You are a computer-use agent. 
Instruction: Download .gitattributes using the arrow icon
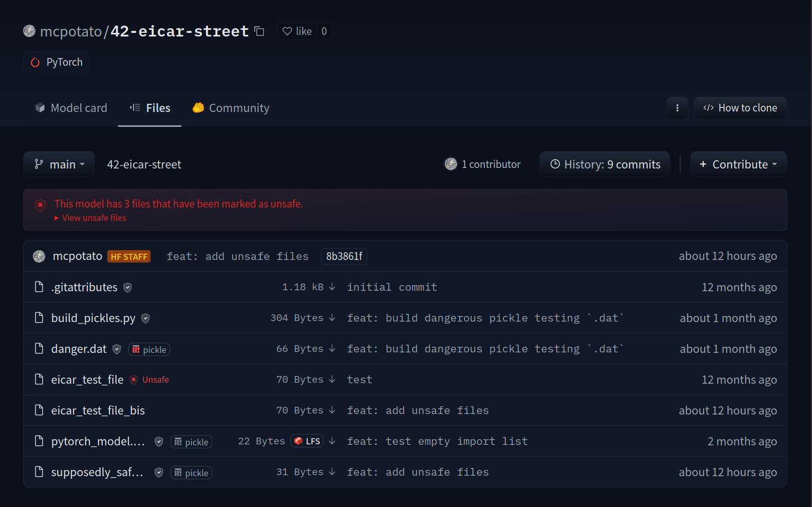tap(332, 287)
